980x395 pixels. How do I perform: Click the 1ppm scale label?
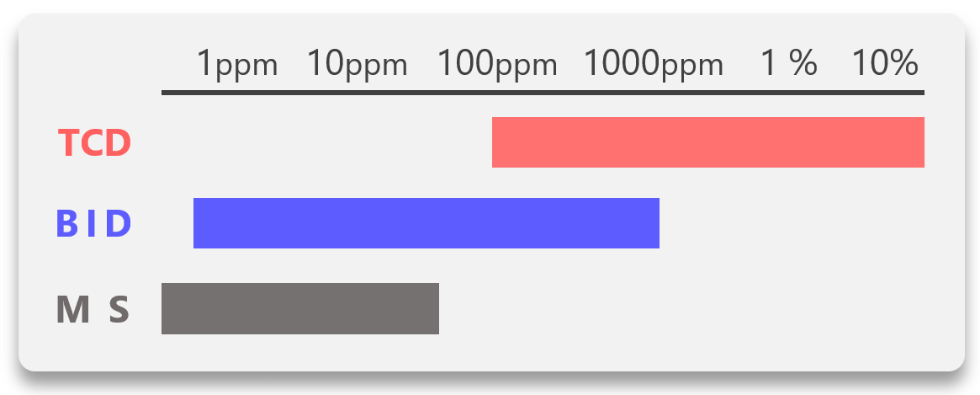[x=237, y=64]
